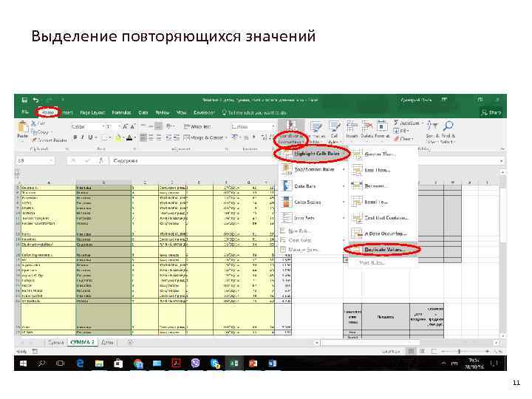Toggle Bold formatting
Screen dimensions: 532x399
click(x=75, y=137)
